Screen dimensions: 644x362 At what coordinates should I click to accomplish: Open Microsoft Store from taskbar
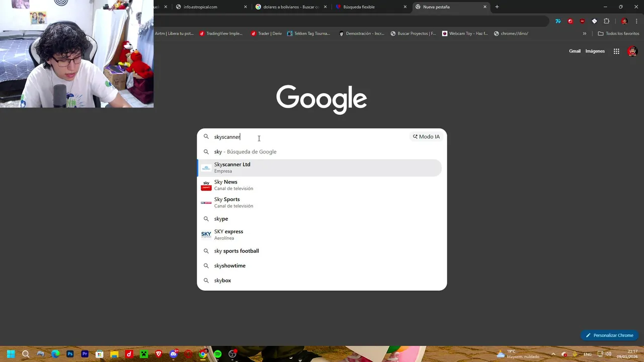100,354
